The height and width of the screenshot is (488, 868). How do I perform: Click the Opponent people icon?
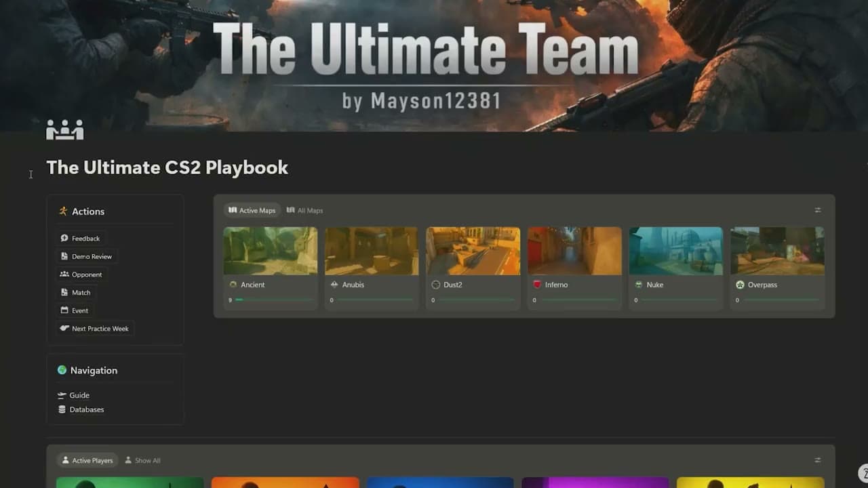pos(64,274)
